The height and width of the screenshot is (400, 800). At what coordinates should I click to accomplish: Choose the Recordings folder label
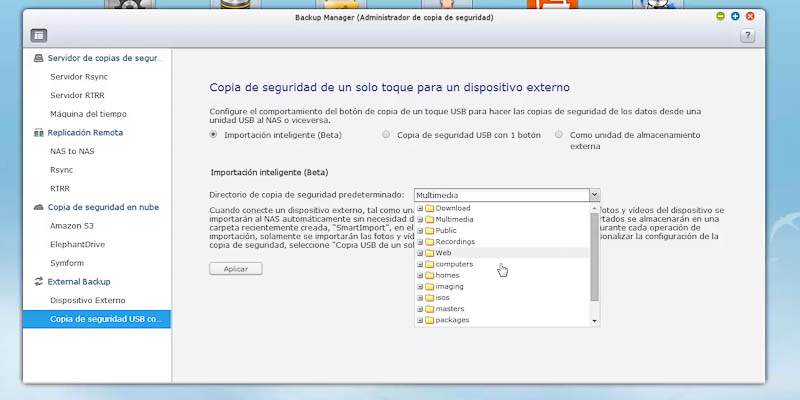[455, 242]
